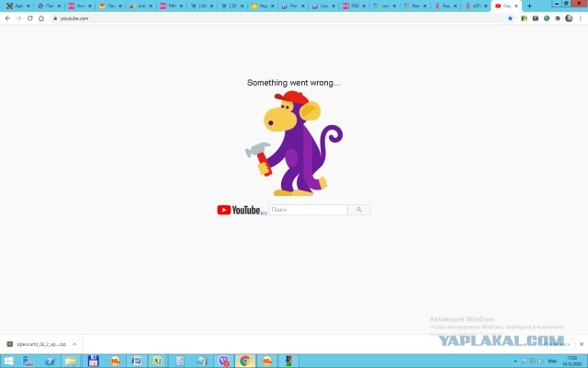The image size is (588, 368).
Task: Click the browser forward arrow
Action: coord(18,18)
